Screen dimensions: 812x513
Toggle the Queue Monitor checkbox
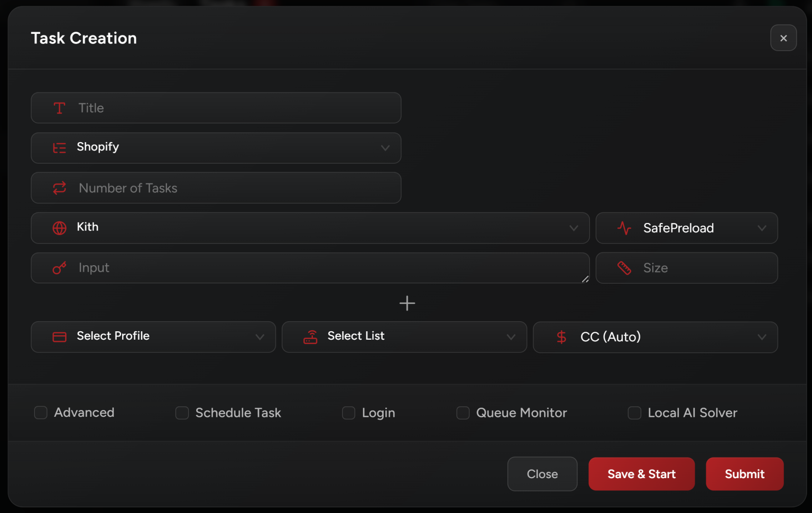coord(463,413)
